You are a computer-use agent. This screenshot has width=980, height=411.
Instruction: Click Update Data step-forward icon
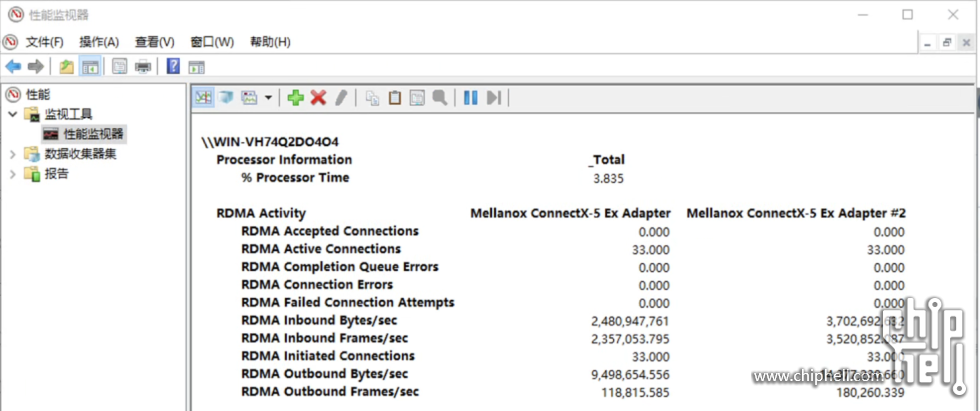[x=494, y=97]
